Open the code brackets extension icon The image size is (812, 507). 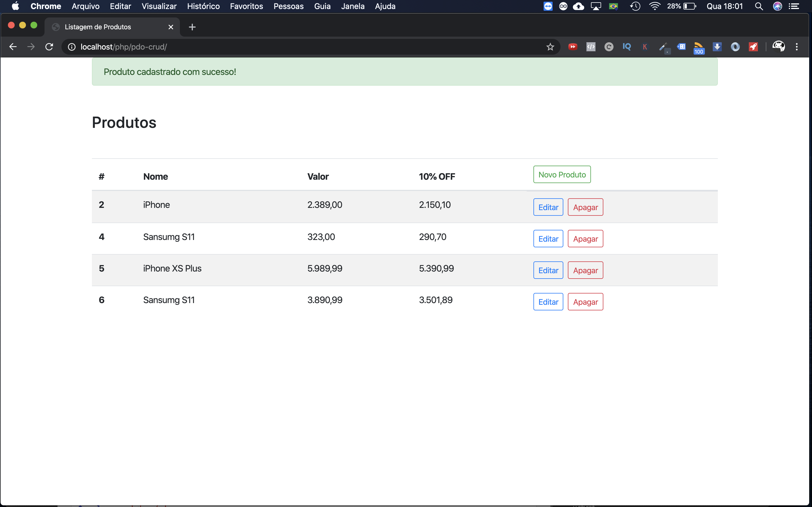pos(591,47)
